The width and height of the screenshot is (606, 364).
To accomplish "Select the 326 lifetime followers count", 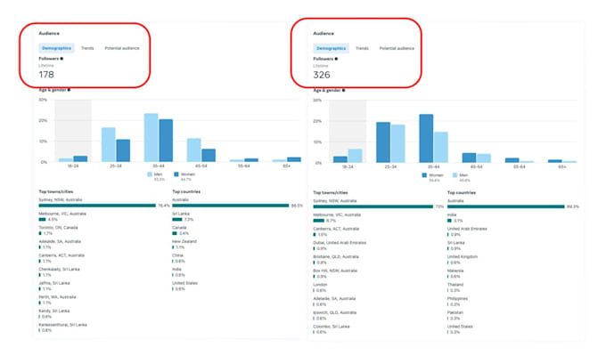I will click(x=322, y=75).
